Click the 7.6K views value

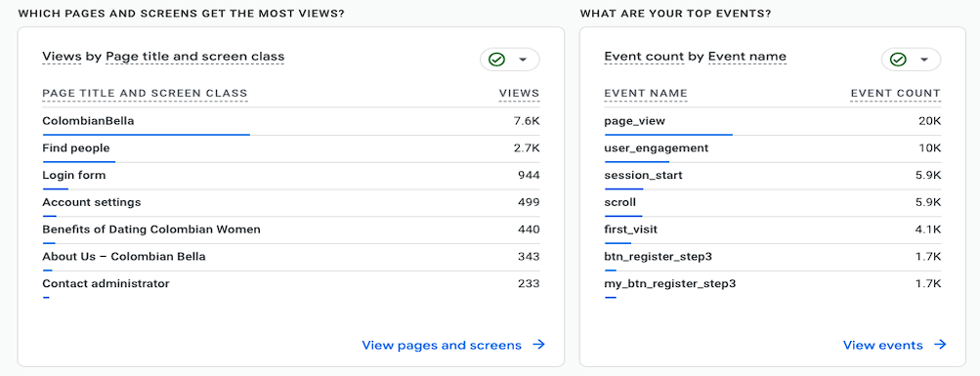pos(527,121)
